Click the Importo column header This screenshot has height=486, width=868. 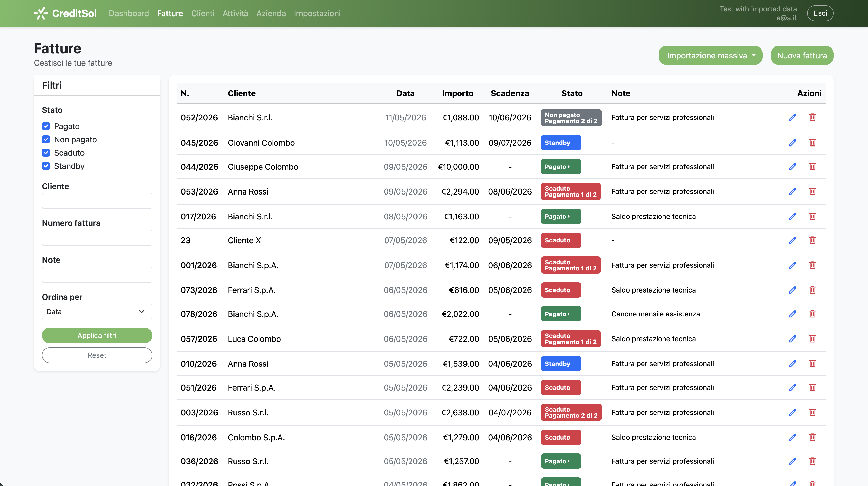[x=458, y=93]
